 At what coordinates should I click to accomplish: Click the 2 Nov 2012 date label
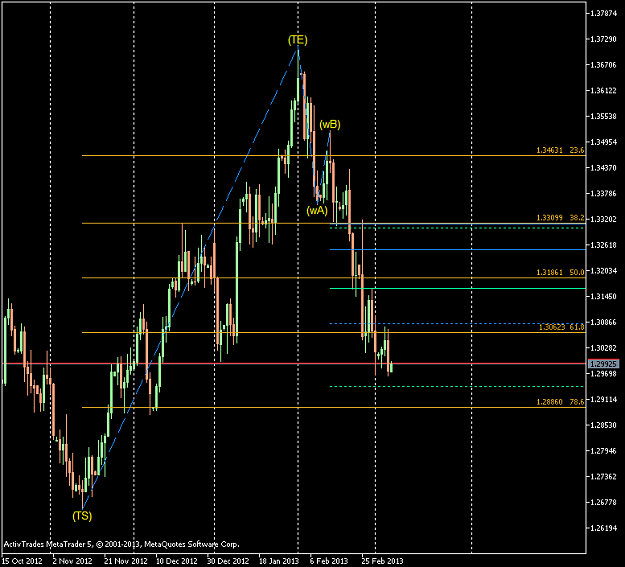[72, 561]
